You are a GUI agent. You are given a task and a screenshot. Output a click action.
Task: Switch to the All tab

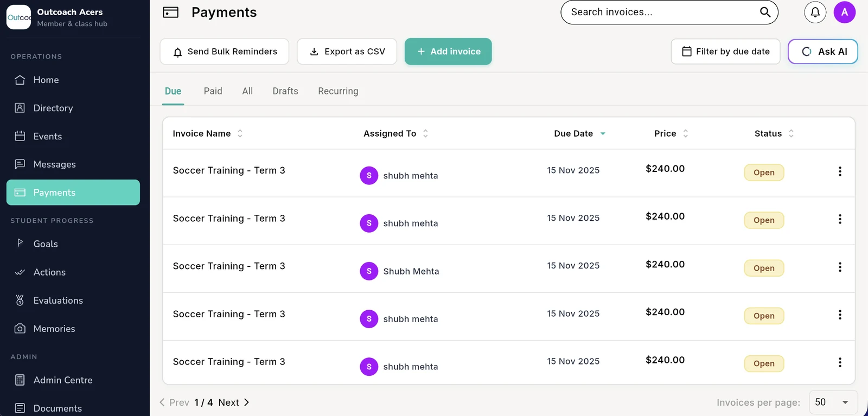(247, 91)
